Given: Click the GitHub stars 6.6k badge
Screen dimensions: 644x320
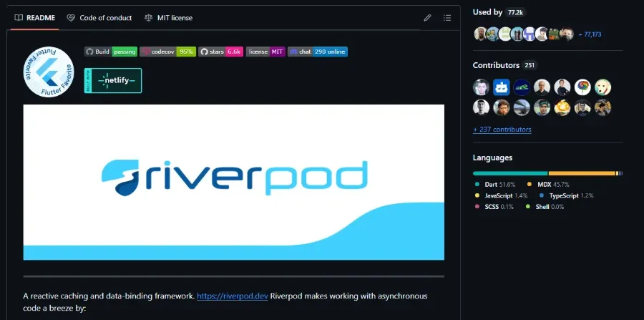Looking at the screenshot, I should [x=220, y=52].
